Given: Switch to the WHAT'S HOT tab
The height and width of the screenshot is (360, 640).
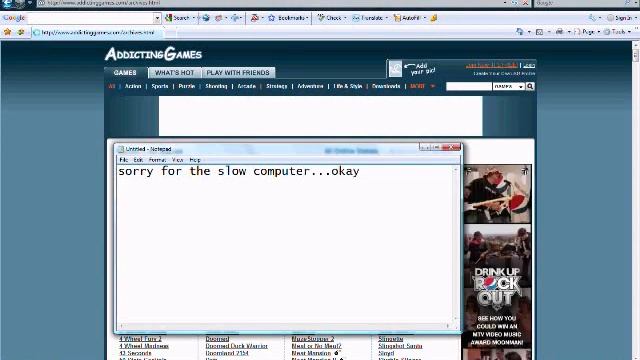Looking at the screenshot, I should [x=174, y=73].
